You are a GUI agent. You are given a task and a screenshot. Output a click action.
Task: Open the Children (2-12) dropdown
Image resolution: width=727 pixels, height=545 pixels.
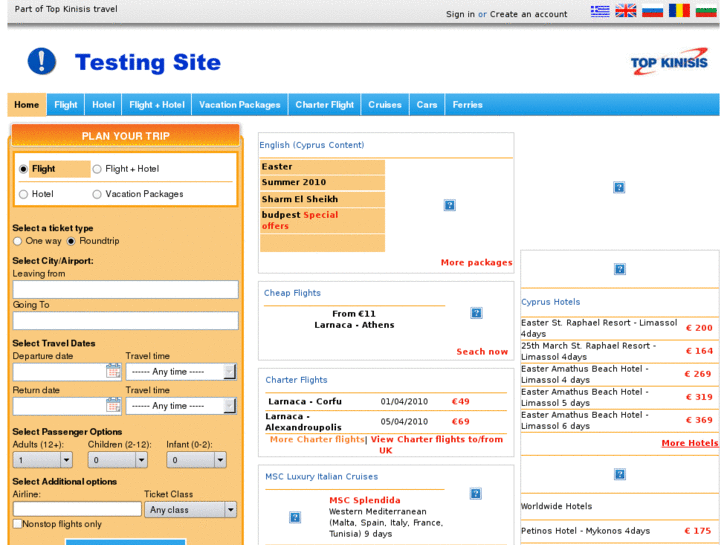(117, 460)
